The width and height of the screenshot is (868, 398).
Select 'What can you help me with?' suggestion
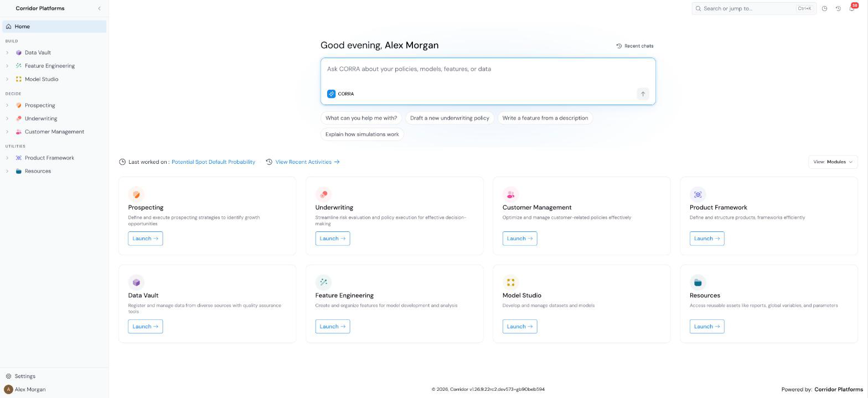pyautogui.click(x=361, y=118)
